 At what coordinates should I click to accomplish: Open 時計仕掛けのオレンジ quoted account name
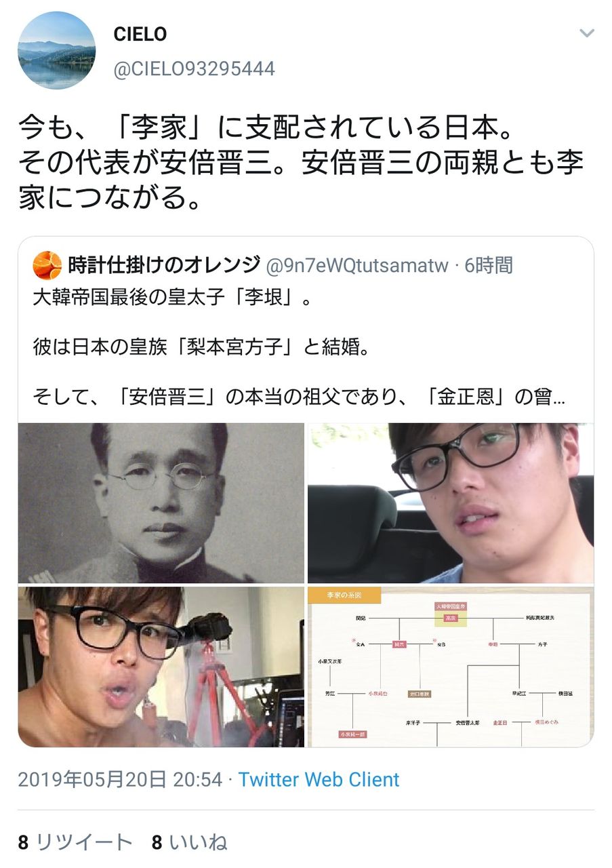pyautogui.click(x=164, y=265)
